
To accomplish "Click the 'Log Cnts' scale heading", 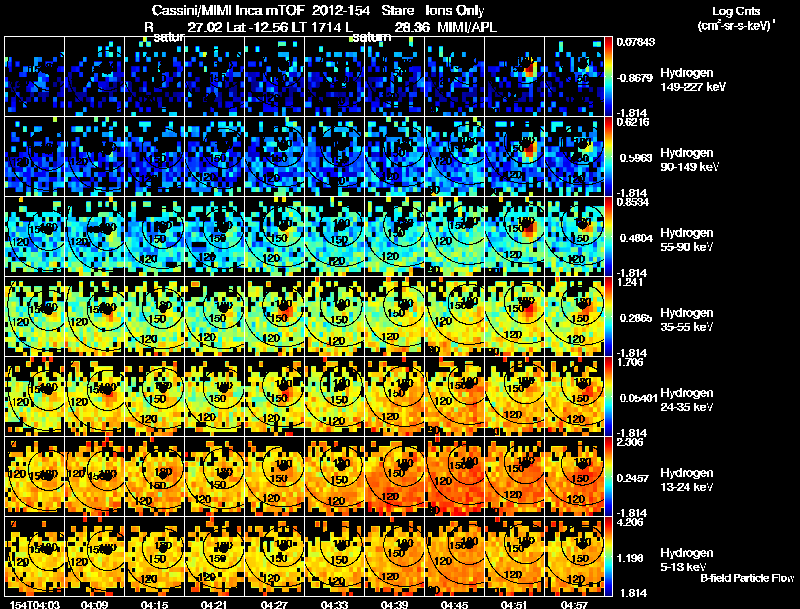I will [x=736, y=11].
